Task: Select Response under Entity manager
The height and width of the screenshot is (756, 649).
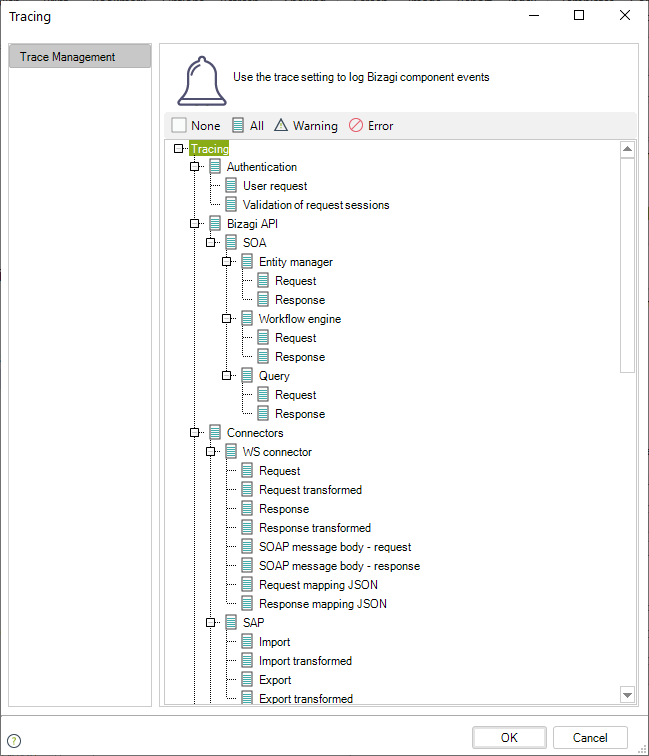Action: (300, 300)
